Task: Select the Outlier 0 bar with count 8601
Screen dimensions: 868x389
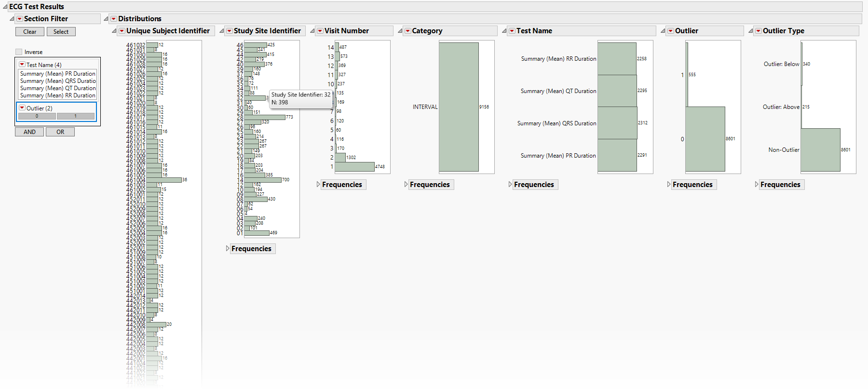Action: 705,139
